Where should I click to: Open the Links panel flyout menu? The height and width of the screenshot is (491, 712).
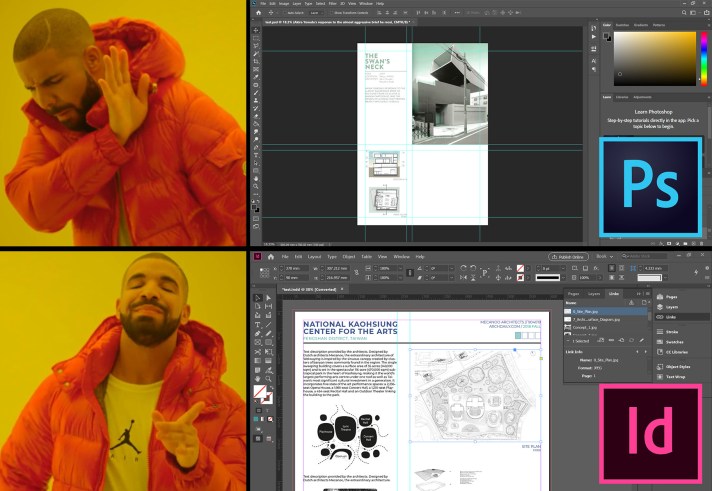647,294
